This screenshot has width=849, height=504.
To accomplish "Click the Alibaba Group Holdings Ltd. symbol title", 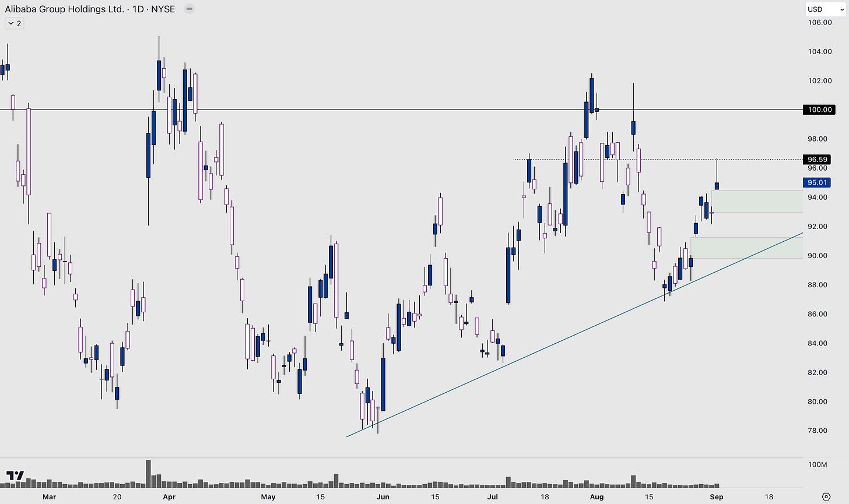I will pyautogui.click(x=65, y=9).
